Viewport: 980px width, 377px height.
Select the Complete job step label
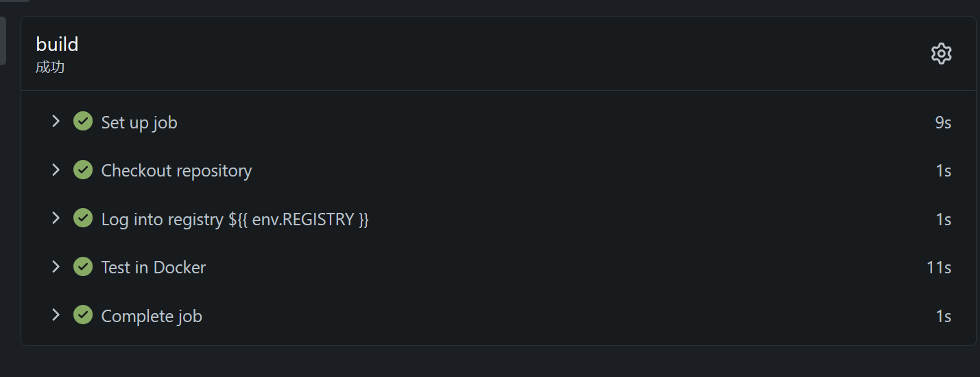click(x=152, y=316)
